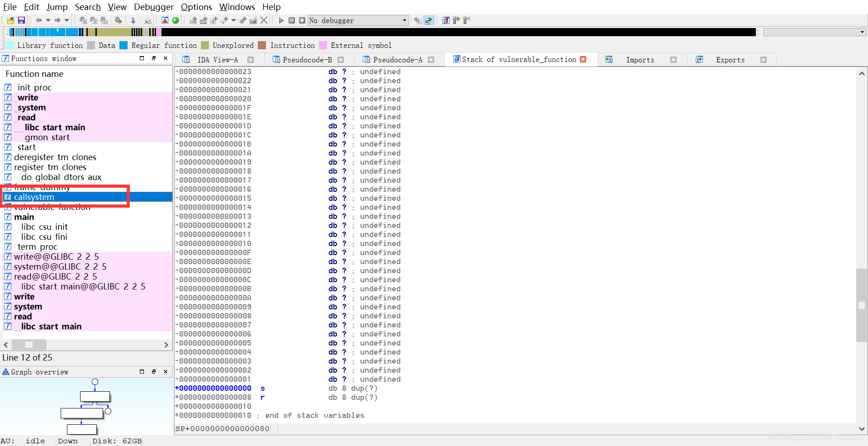Click the stack view scrollbar up arrow
The image size is (868, 446).
(862, 73)
